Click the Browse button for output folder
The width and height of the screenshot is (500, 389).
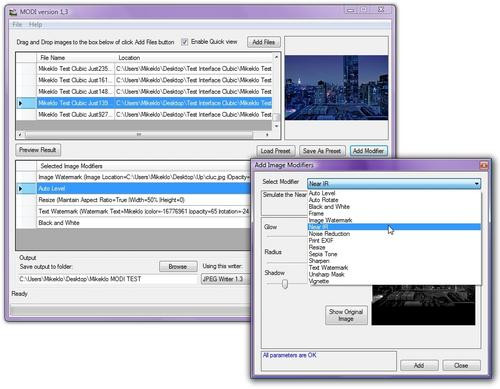pos(178,267)
